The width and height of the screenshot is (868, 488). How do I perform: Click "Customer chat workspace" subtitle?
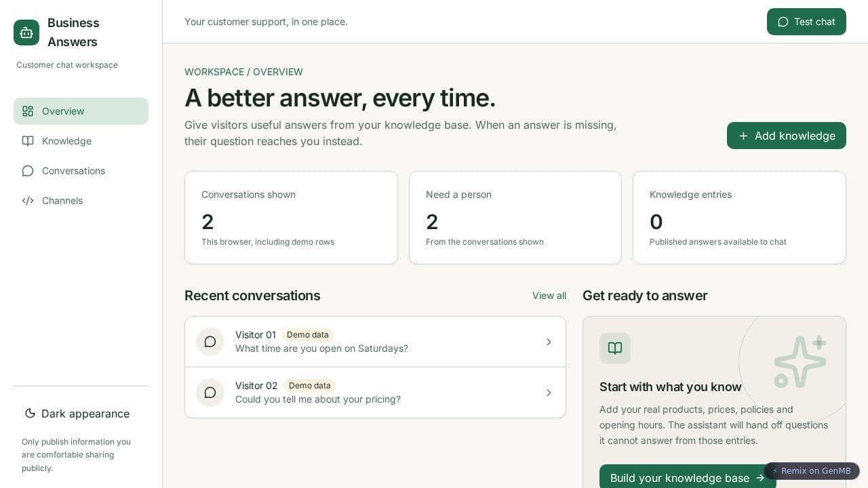click(x=67, y=65)
